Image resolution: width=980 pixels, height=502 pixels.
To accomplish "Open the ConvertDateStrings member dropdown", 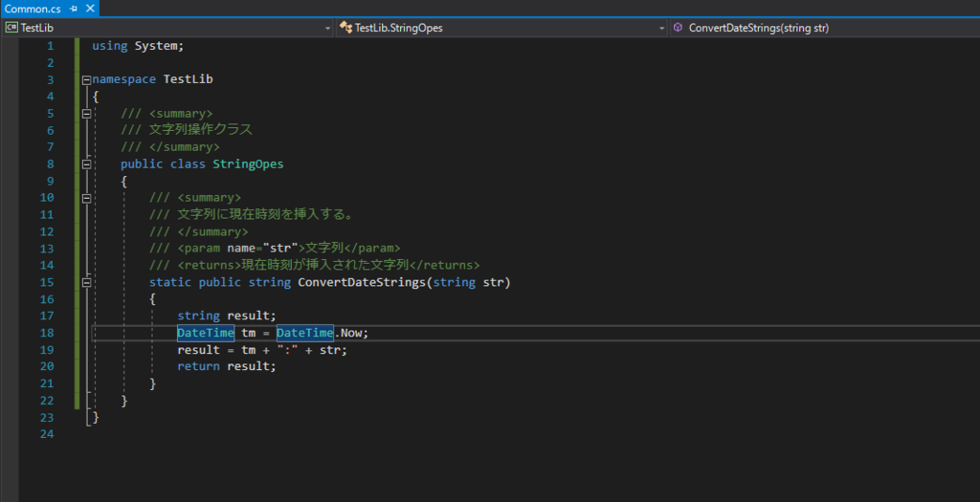I will [x=825, y=28].
